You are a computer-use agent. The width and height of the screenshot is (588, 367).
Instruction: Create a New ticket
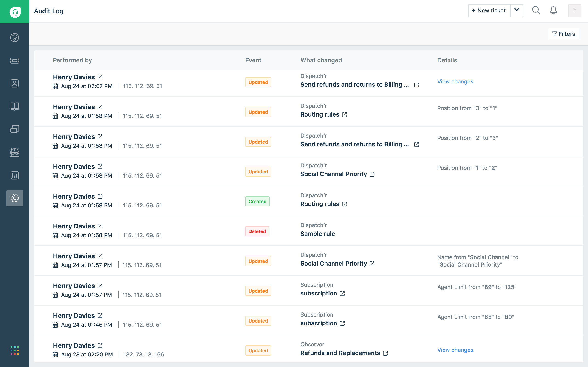(489, 11)
